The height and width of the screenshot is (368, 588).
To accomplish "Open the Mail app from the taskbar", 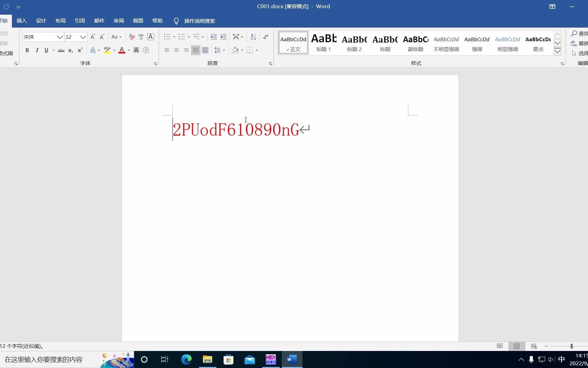I will 249,359.
